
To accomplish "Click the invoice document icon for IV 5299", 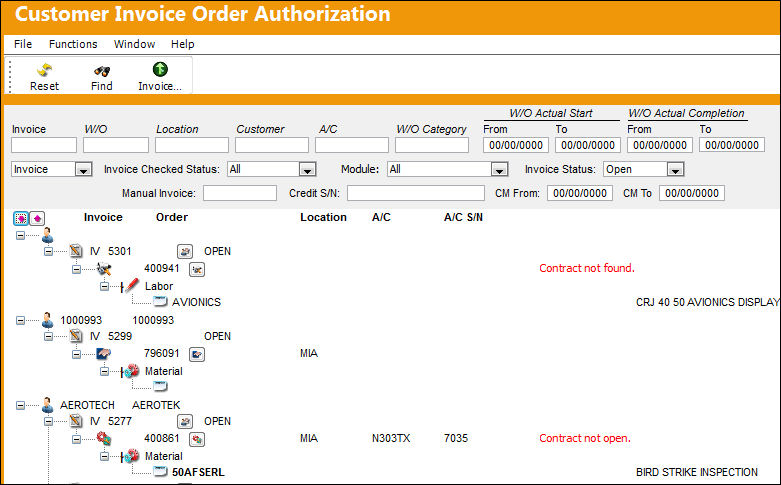I will point(76,336).
